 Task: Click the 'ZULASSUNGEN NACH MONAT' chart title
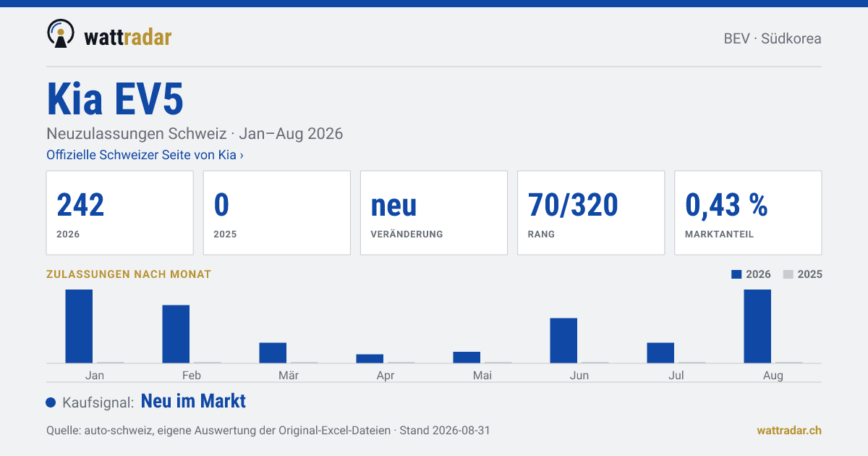(x=129, y=274)
